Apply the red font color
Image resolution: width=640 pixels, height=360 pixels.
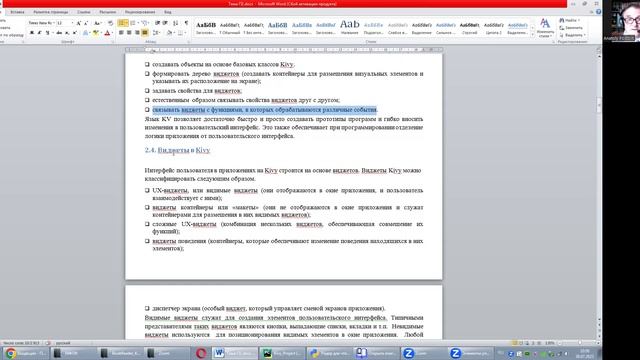click(107, 33)
